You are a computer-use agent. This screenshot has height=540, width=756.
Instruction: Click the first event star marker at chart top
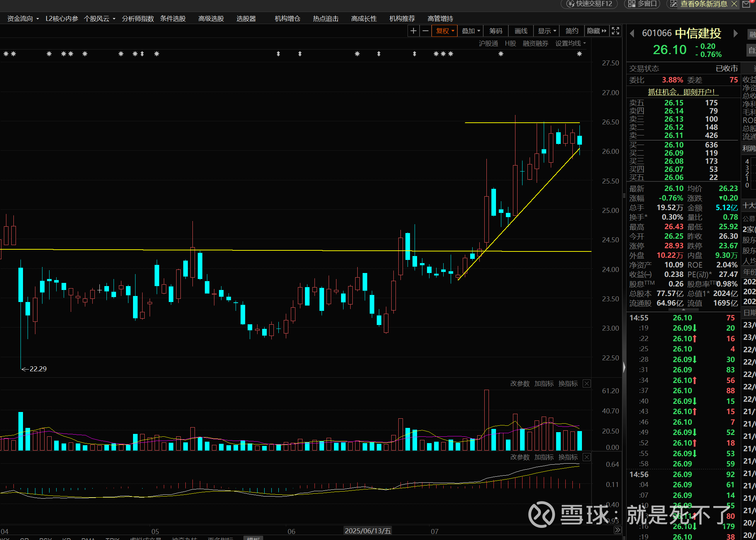[x=6, y=54]
